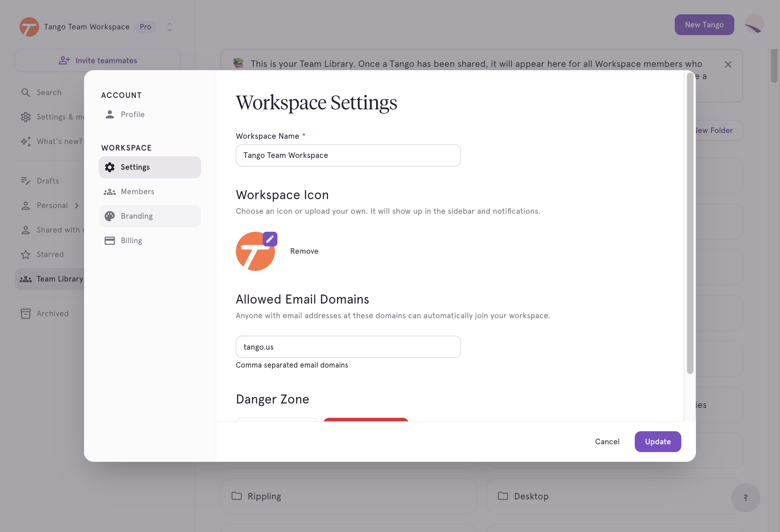The image size is (780, 532).
Task: Click the Drafts pencil-list icon
Action: 26,181
